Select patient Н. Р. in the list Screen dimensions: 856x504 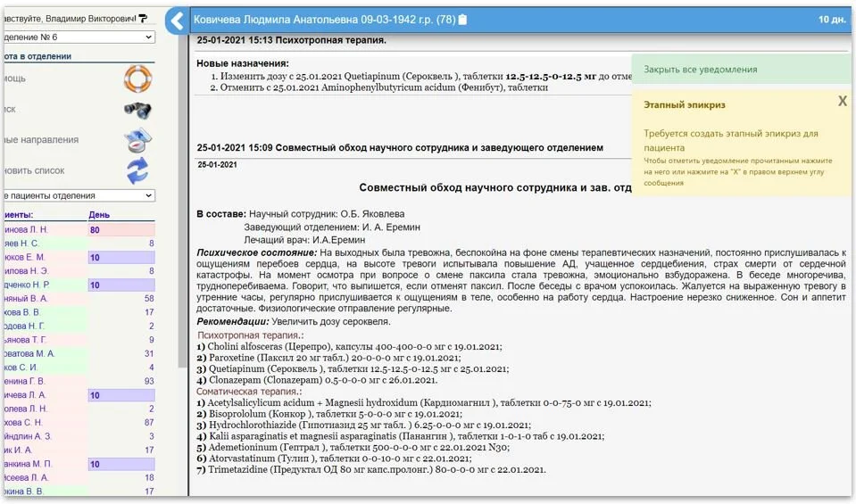(79, 285)
